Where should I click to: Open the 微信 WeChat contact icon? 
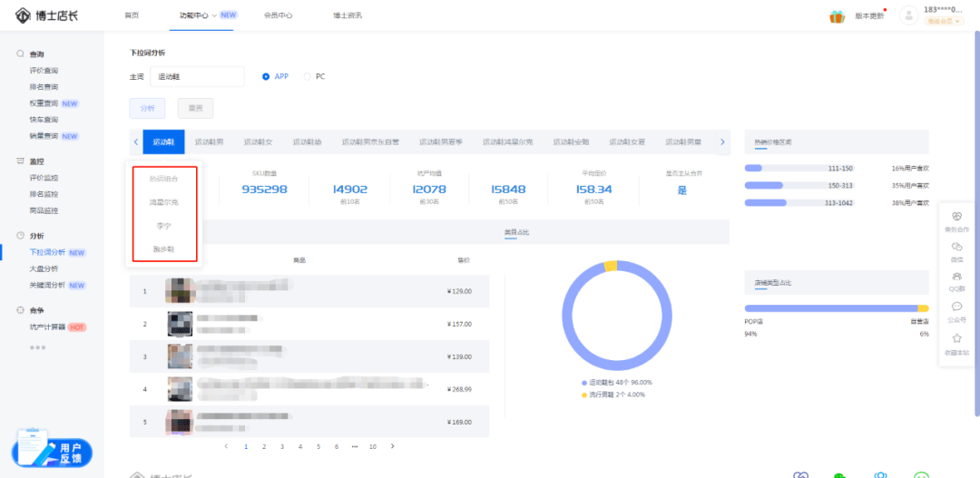pos(956,248)
